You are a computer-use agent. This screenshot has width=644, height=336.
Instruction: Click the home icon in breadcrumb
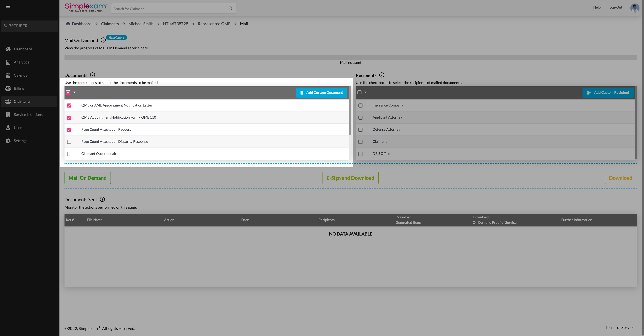[68, 24]
